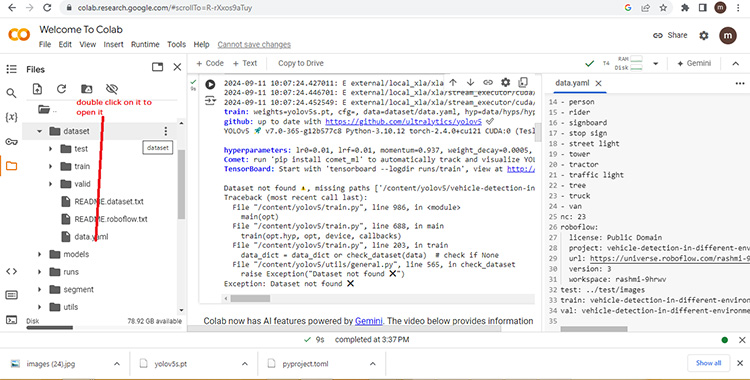Click Copy to Drive
Screen dimensions: 750x380
point(301,63)
